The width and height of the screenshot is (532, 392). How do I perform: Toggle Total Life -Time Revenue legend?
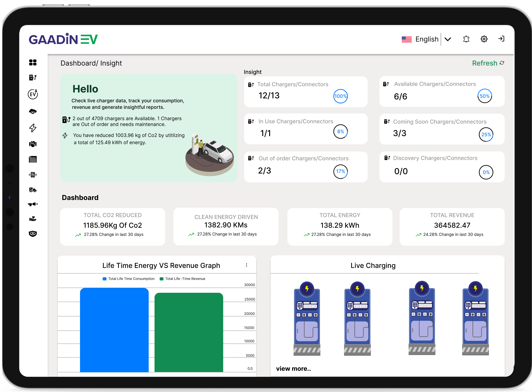click(x=182, y=279)
